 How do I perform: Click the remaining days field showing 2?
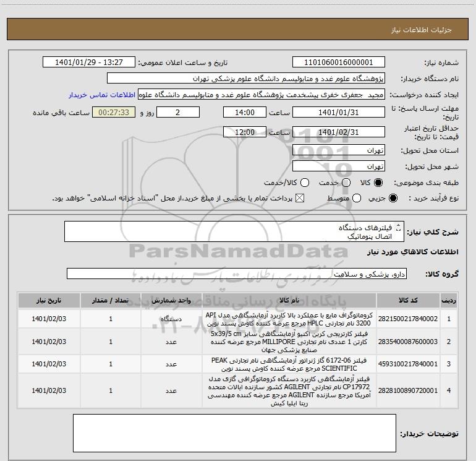click(x=178, y=112)
